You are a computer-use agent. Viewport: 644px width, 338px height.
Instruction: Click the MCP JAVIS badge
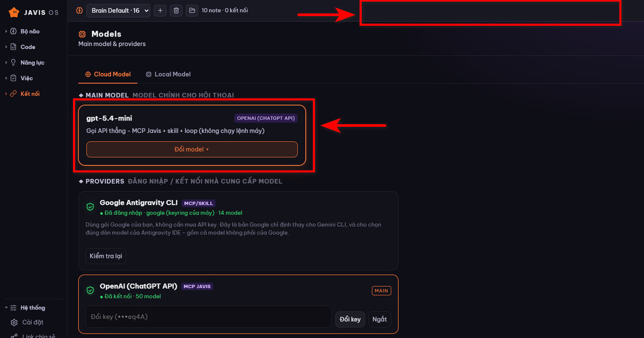pos(197,286)
